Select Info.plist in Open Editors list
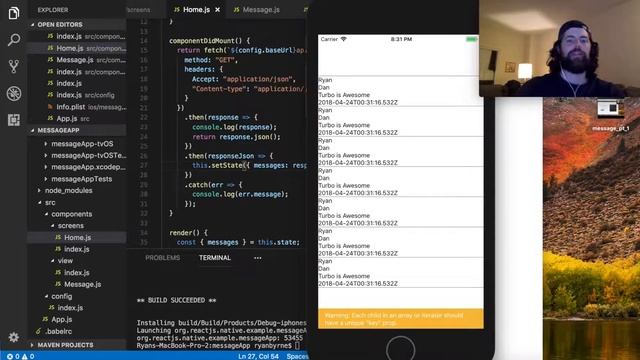Viewport: 640px width, 360px height. tap(77, 107)
